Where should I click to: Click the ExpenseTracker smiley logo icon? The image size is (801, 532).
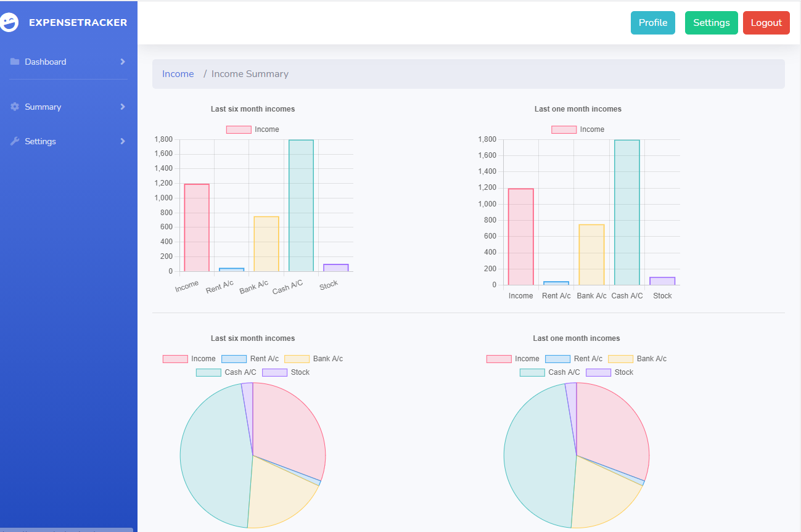(x=9, y=23)
